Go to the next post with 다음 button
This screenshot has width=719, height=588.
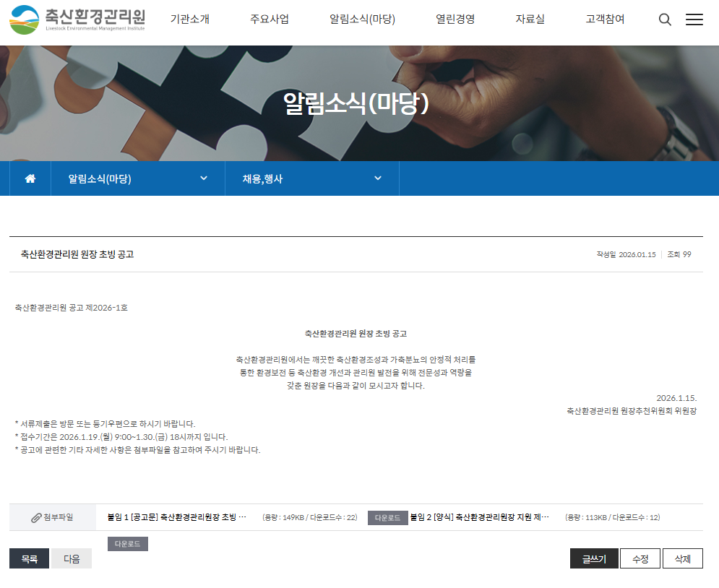[70, 558]
